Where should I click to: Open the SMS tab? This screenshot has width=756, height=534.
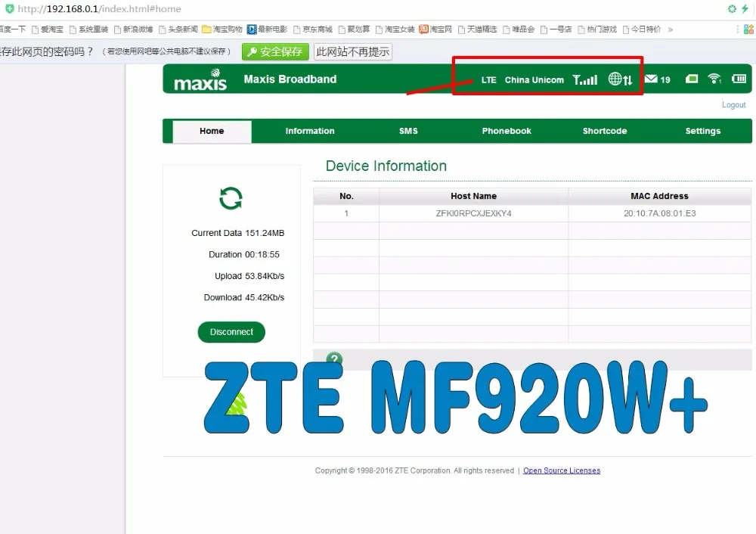coord(408,131)
